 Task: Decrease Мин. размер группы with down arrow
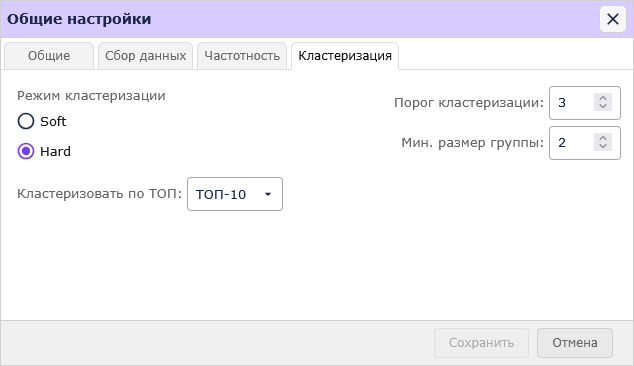(x=603, y=146)
